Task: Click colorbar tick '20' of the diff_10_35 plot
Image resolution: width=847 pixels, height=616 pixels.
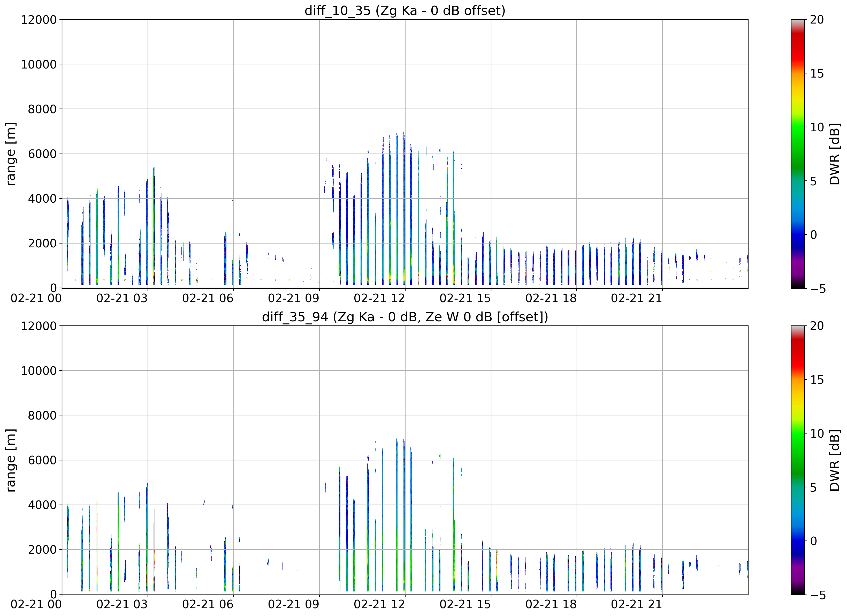Action: (x=817, y=20)
